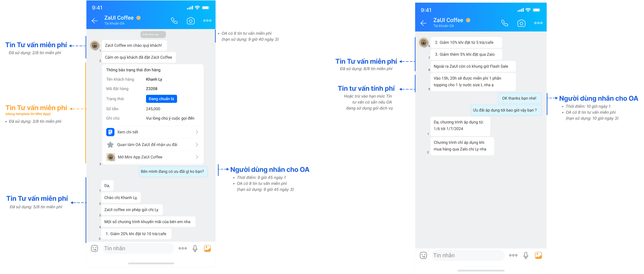Select message Vào 15h, 20h sẽ được miễn phí
This screenshot has width=644, height=274.
pos(473,82)
